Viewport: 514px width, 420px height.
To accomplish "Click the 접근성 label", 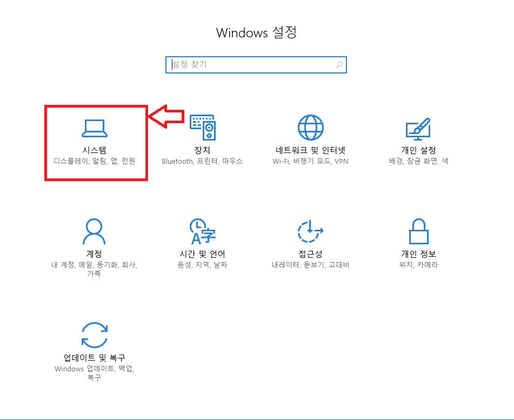I will [x=310, y=254].
